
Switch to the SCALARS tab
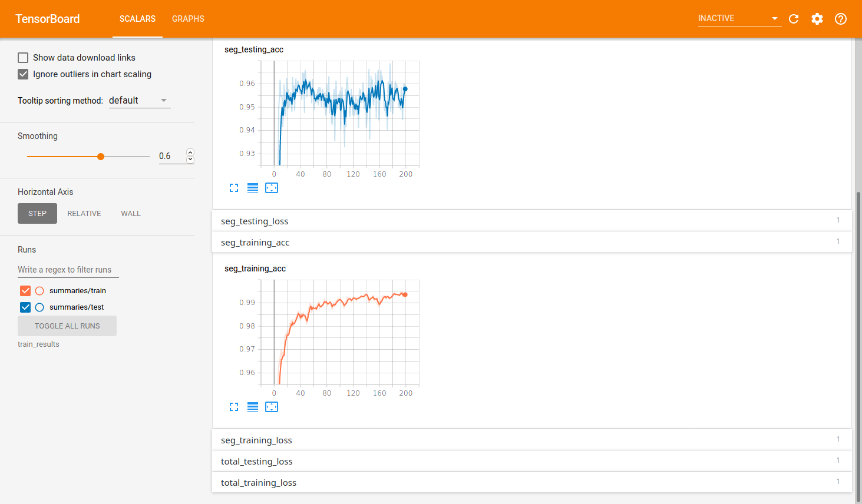coord(137,19)
